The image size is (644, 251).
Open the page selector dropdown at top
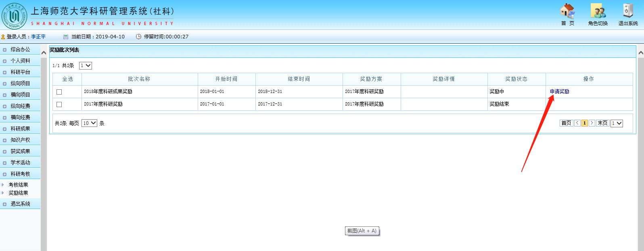point(86,65)
